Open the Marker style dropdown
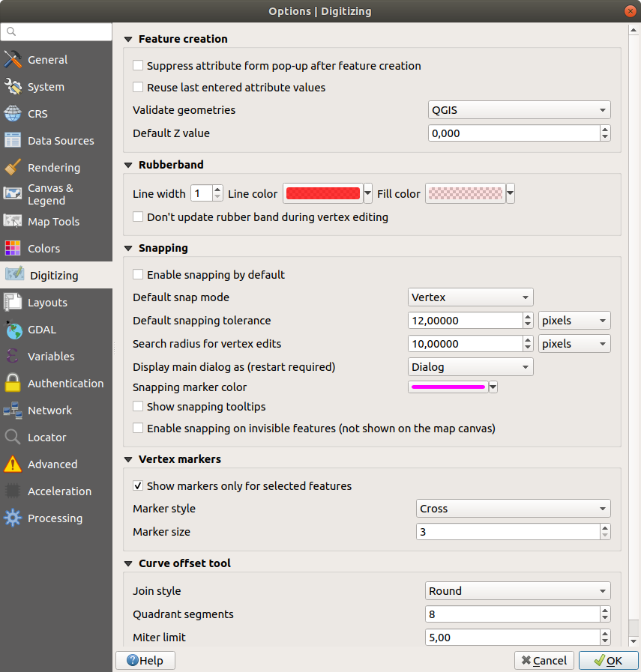The height and width of the screenshot is (672, 641). pos(513,509)
